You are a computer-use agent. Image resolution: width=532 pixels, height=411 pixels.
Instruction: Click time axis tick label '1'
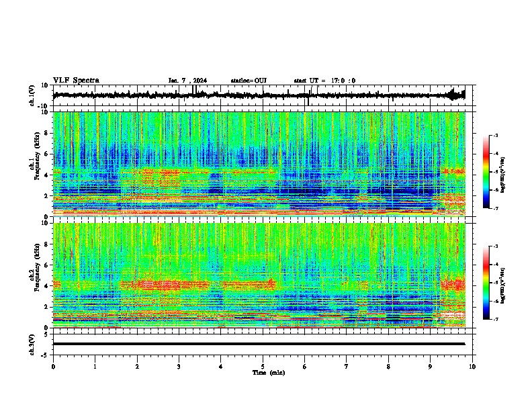click(x=95, y=367)
